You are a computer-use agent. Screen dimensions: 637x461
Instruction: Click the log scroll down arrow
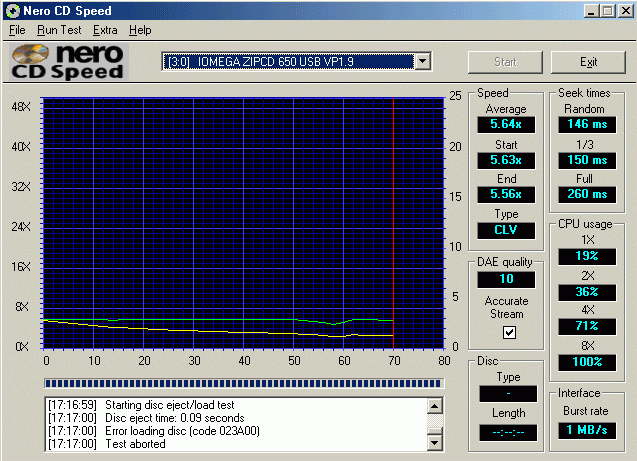point(435,443)
